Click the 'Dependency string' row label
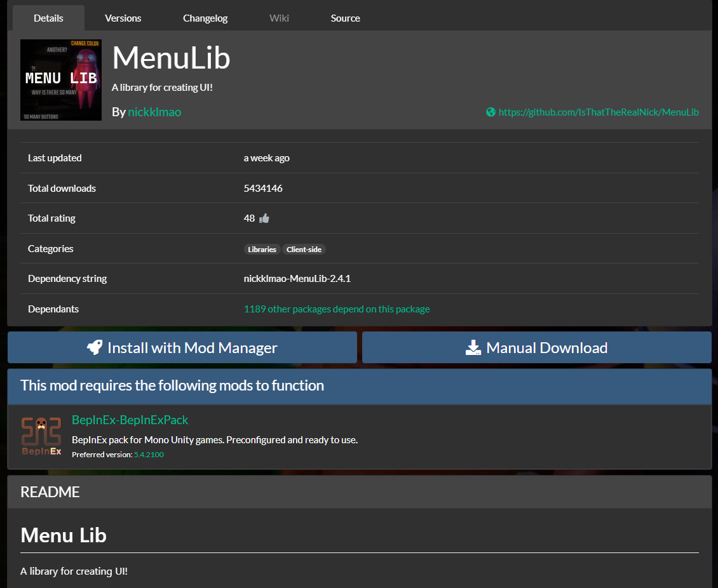Screen dimensions: 718x588 (67, 279)
